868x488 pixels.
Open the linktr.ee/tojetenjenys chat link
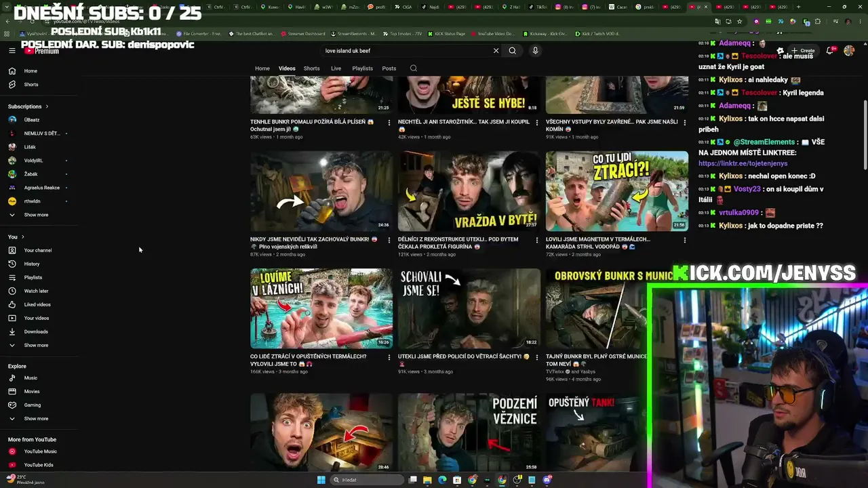(x=743, y=163)
